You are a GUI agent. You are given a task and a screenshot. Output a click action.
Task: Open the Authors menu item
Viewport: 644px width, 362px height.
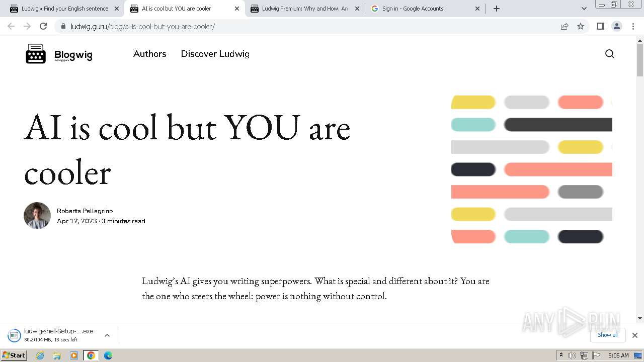tap(150, 54)
